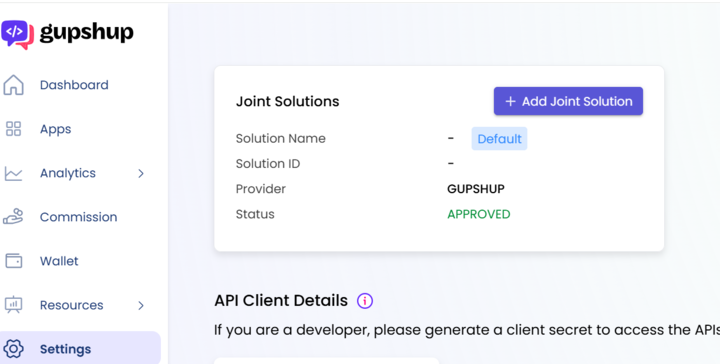Viewport: 720px width, 364px height.
Task: Click the Solution ID label
Action: coord(268,164)
